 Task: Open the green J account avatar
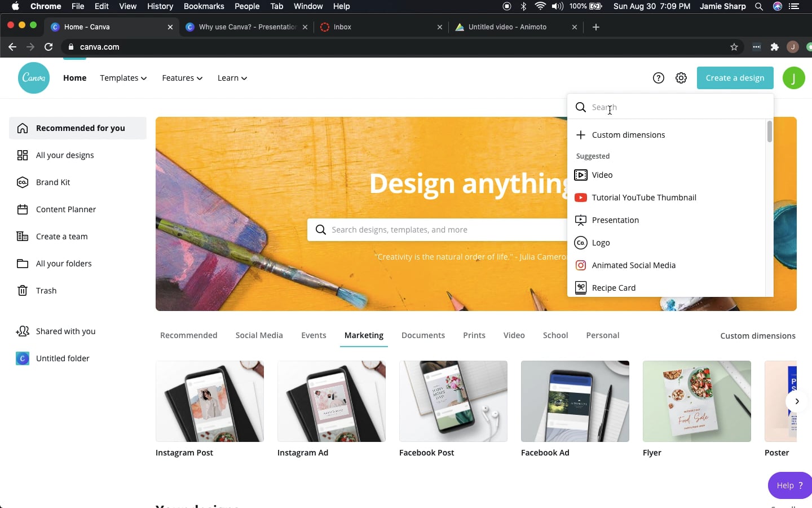[x=793, y=78]
